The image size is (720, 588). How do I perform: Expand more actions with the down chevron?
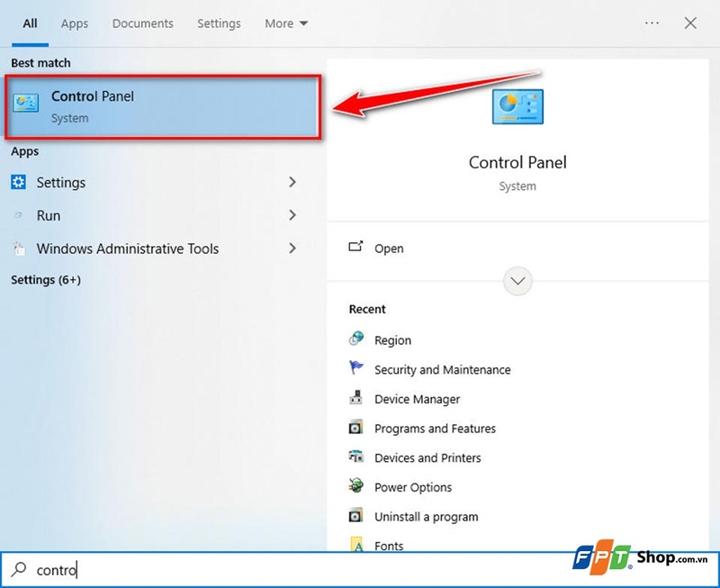(x=517, y=281)
